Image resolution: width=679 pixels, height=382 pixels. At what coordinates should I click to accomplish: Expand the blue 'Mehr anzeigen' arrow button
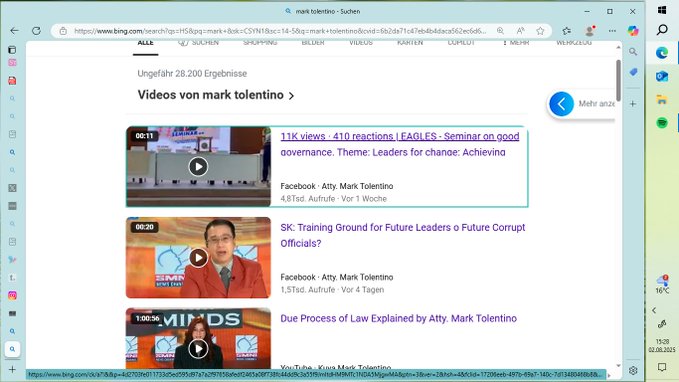561,104
